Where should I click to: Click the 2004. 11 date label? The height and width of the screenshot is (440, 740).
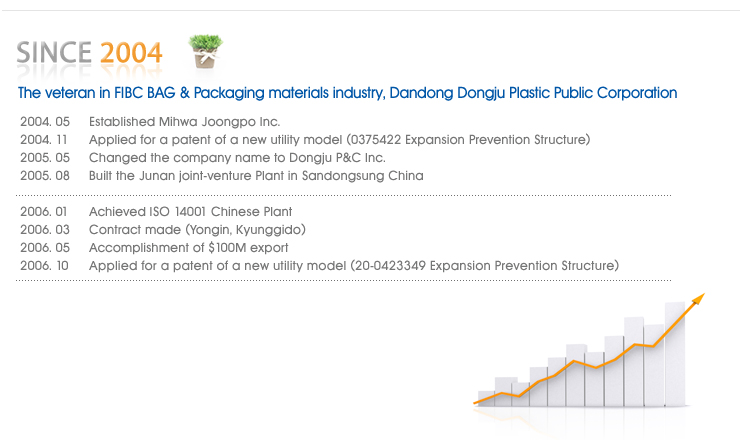[x=43, y=140]
